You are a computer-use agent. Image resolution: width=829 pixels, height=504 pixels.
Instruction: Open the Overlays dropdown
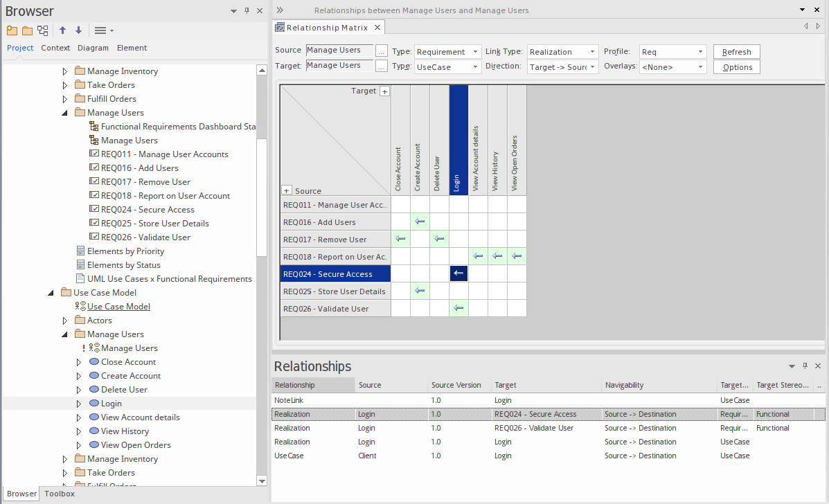[672, 67]
